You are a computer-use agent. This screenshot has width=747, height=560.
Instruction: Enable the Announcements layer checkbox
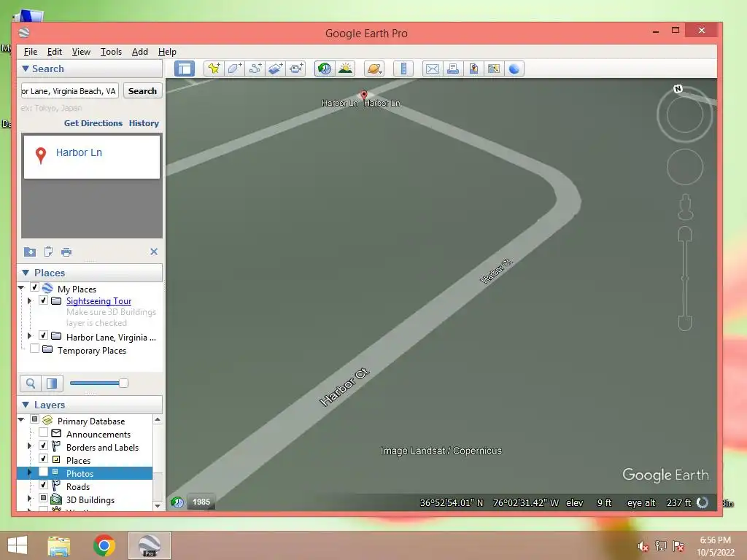pos(43,432)
